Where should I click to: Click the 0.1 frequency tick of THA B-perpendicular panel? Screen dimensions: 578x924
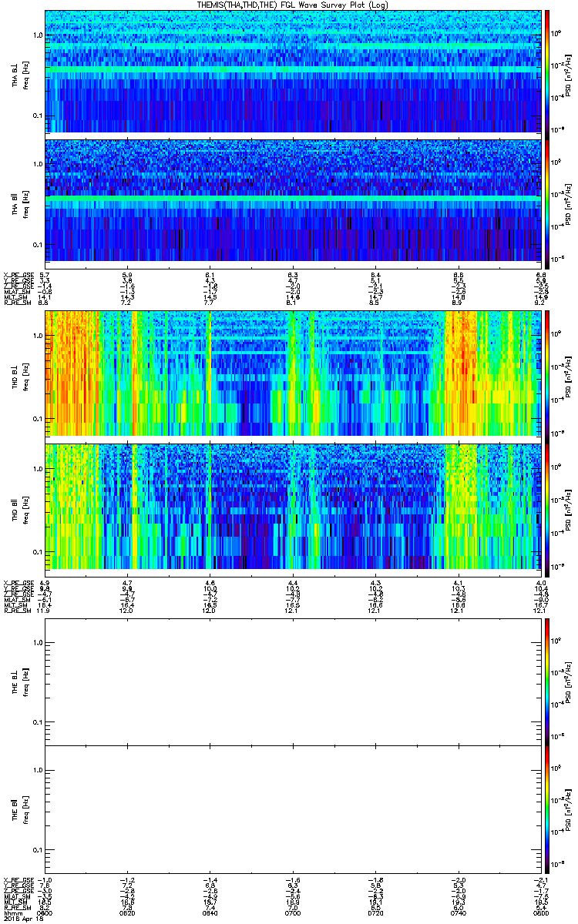38,116
